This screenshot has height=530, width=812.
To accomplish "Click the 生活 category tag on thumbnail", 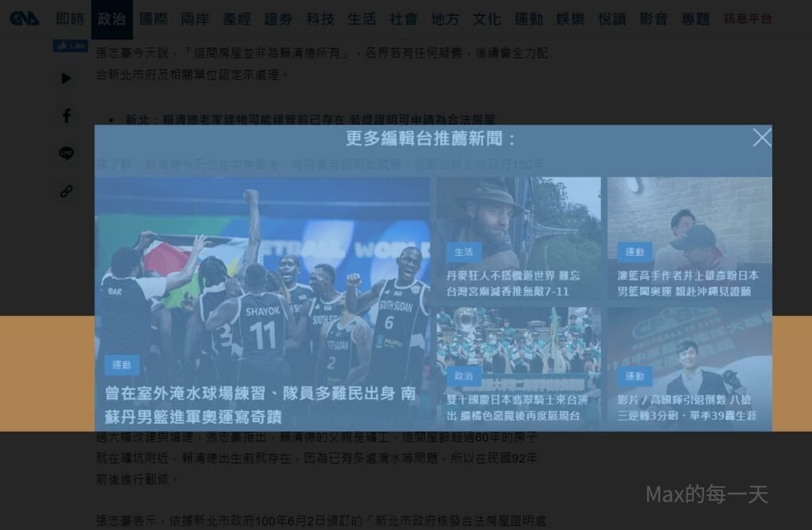I will (x=463, y=252).
